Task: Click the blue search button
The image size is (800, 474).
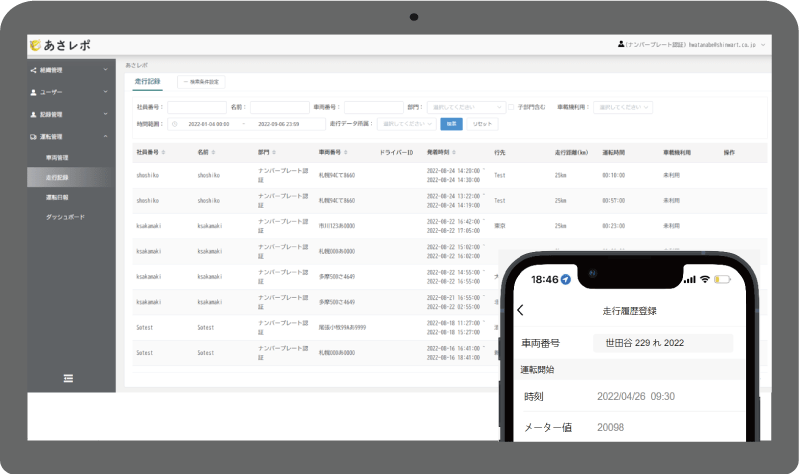Action: [452, 124]
